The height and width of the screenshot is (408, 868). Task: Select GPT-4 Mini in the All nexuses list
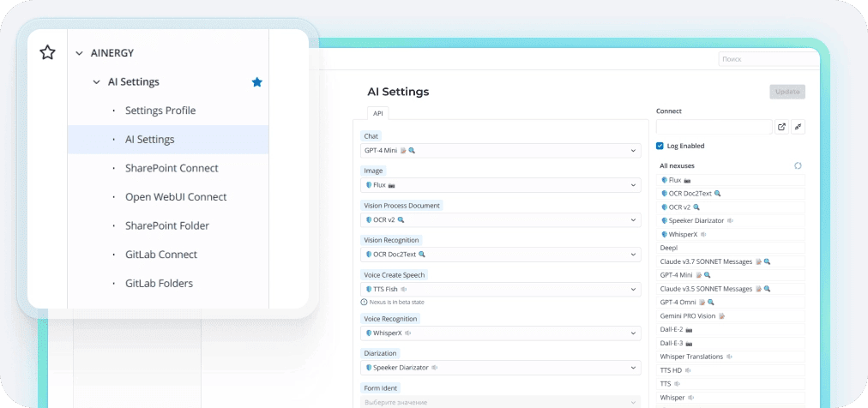(731, 275)
